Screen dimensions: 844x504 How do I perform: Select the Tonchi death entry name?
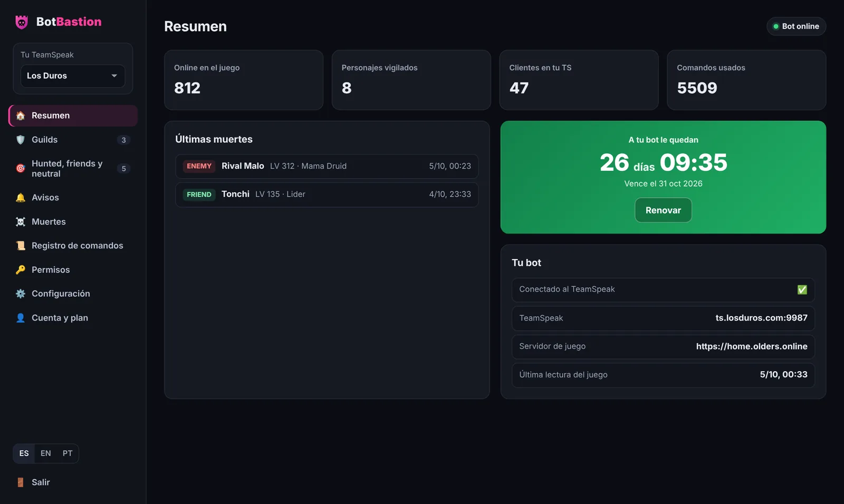coord(235,194)
